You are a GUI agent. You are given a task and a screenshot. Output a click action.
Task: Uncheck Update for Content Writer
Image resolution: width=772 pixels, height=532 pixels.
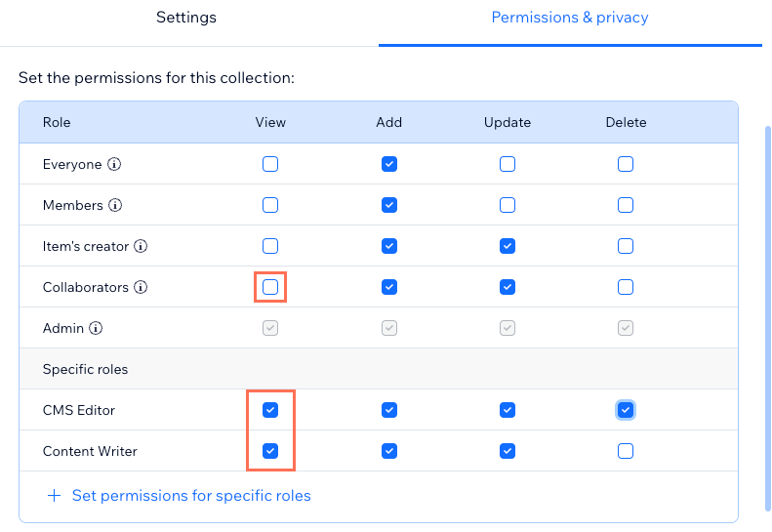point(508,451)
